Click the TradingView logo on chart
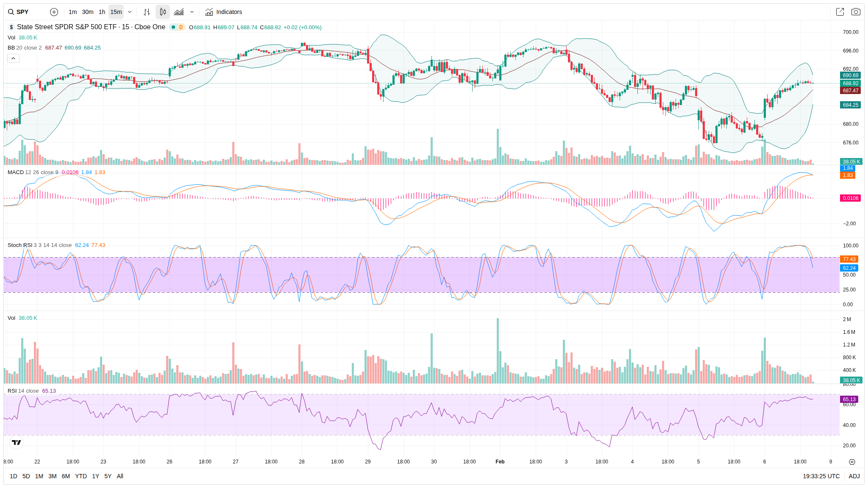This screenshot has width=868, height=488. 16,442
